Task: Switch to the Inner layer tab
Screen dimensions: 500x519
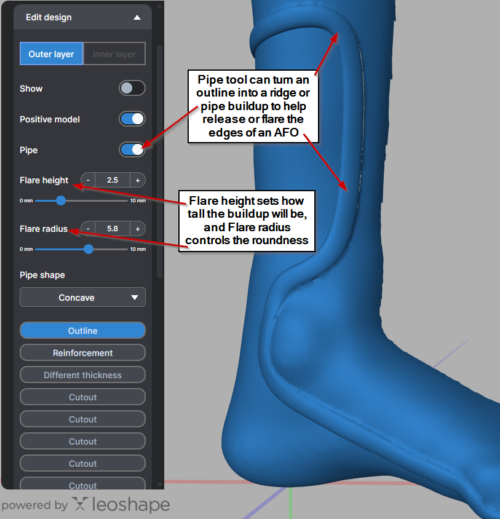Action: [x=114, y=54]
